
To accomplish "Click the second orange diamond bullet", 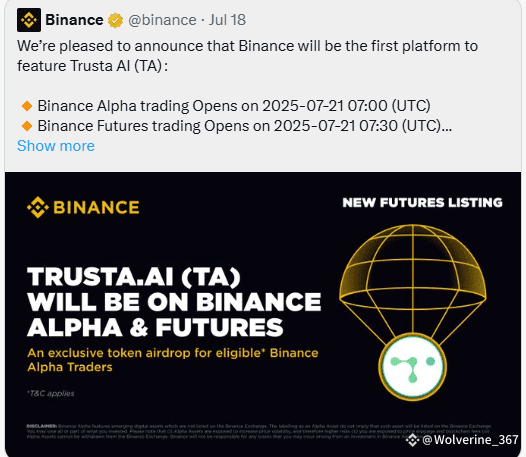I will tap(27, 126).
